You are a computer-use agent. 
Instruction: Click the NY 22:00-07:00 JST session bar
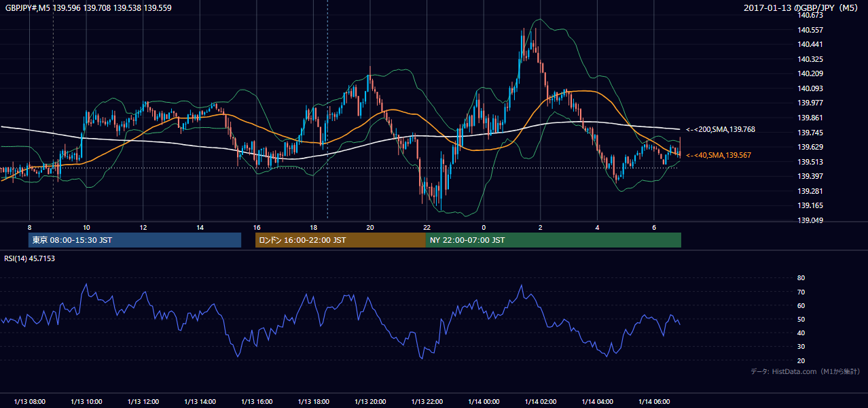(554, 240)
